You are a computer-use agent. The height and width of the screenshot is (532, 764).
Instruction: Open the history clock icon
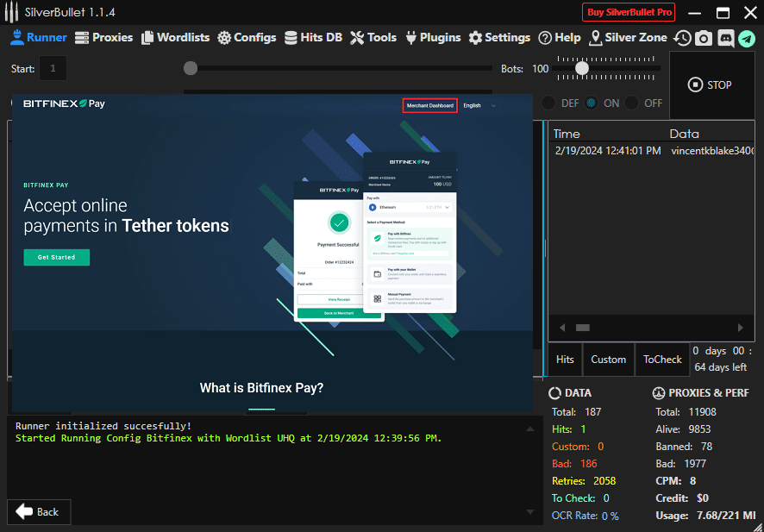click(x=683, y=38)
